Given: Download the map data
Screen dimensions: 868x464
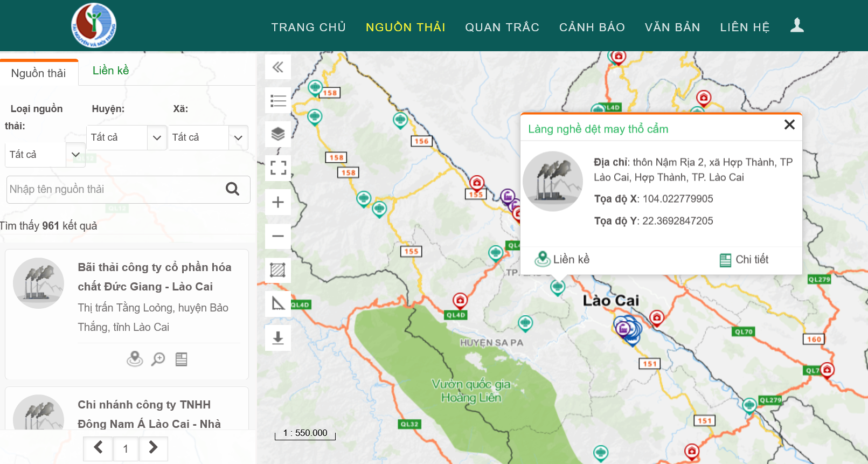Looking at the screenshot, I should [278, 338].
